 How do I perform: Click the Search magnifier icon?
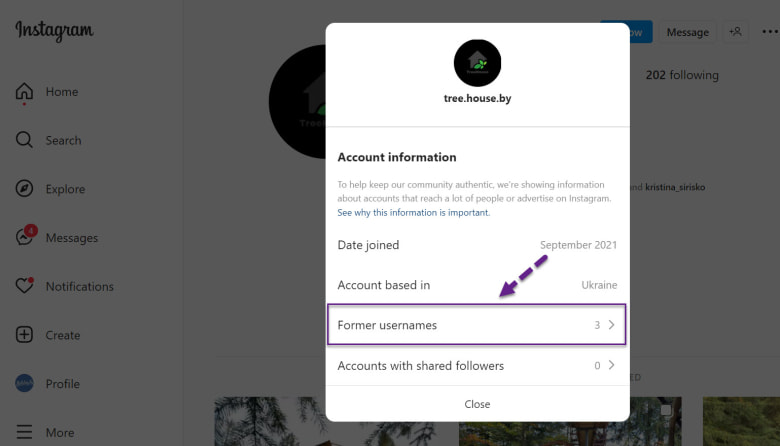click(25, 140)
